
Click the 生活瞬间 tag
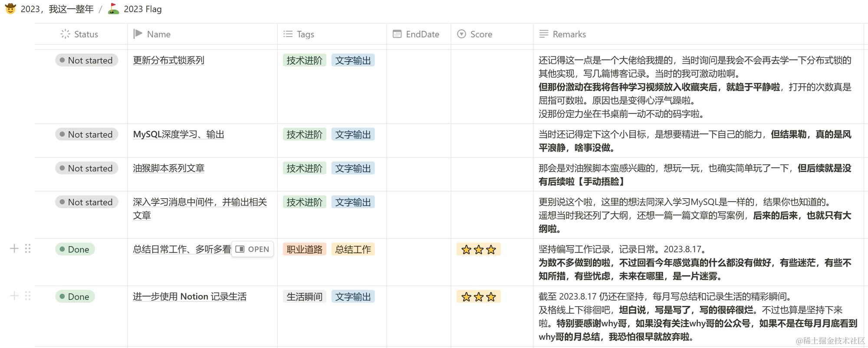(304, 297)
